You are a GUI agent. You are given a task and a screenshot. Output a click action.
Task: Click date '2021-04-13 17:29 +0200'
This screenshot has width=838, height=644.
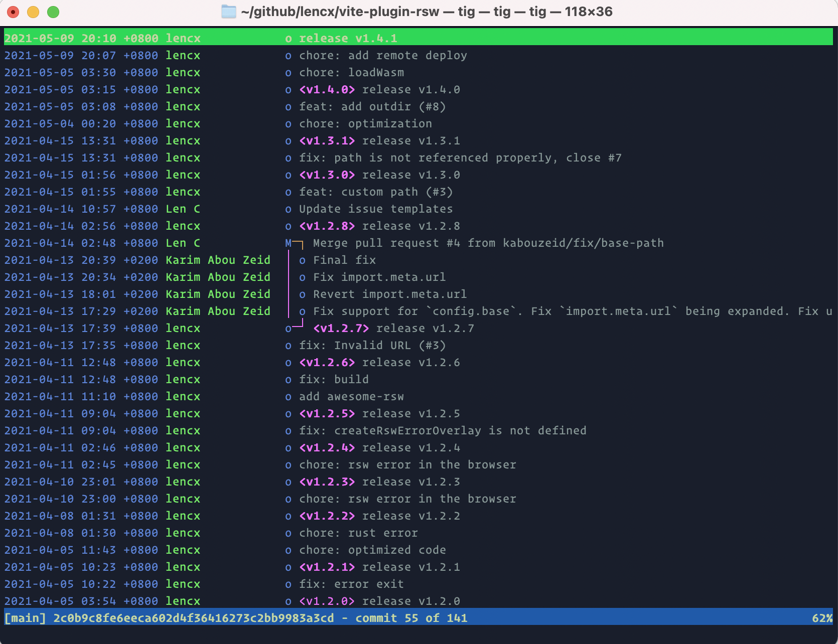(81, 311)
